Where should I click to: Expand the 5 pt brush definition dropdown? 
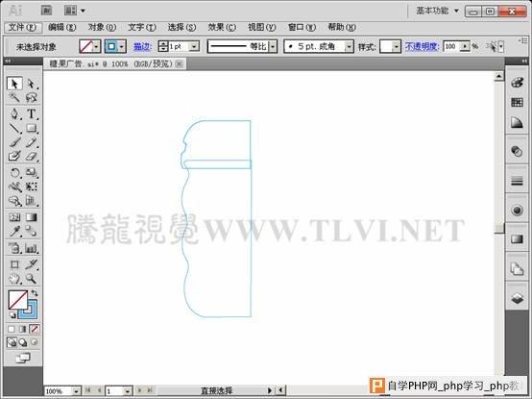point(349,46)
